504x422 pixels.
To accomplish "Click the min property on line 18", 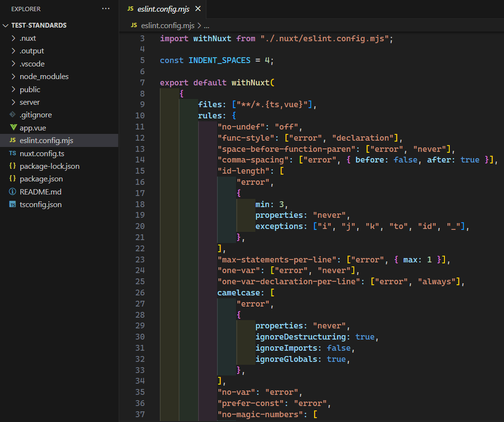I will [263, 204].
